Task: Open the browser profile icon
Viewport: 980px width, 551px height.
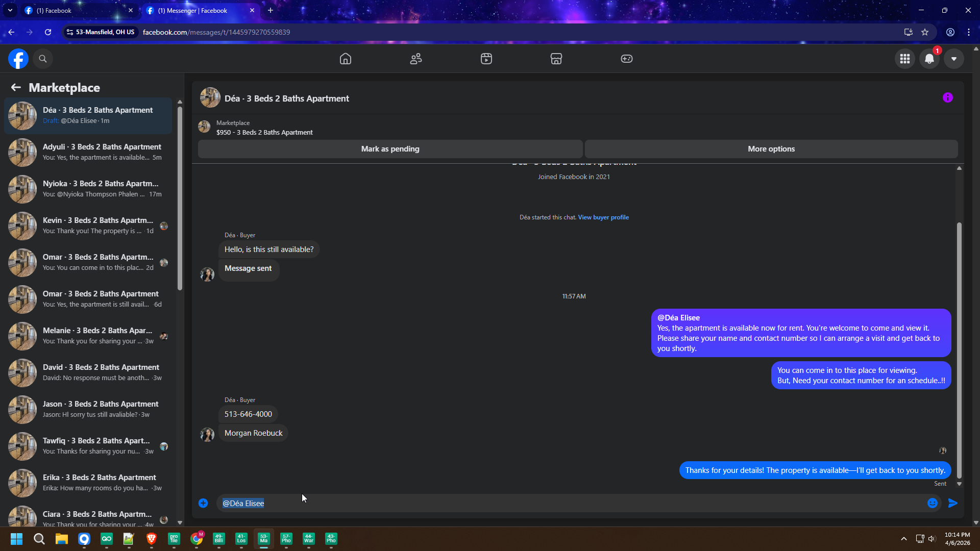Action: [950, 32]
